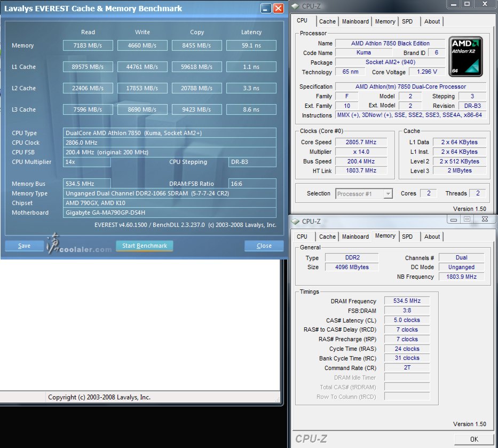This screenshot has height=448, width=498.
Task: Select the DC Mode value Unganged
Action: click(x=461, y=267)
